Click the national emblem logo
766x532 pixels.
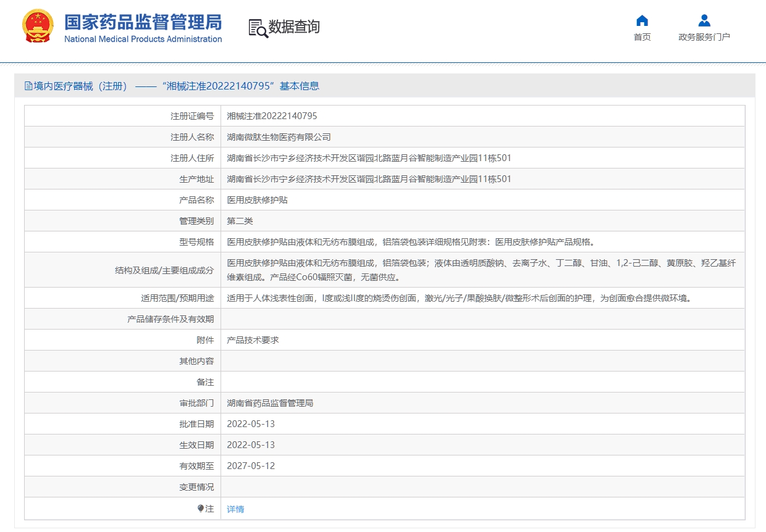pos(38,27)
